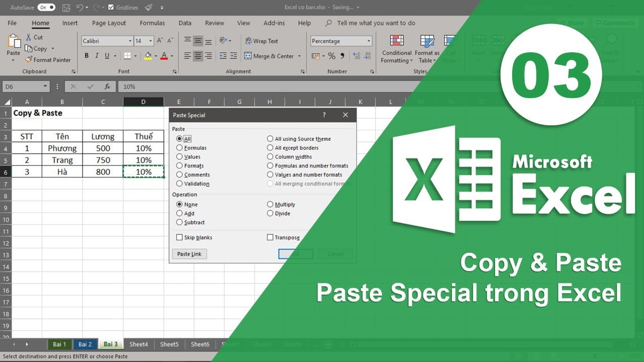The image size is (644, 362).
Task: Click the Fill Color yellow bucket
Action: (148, 56)
